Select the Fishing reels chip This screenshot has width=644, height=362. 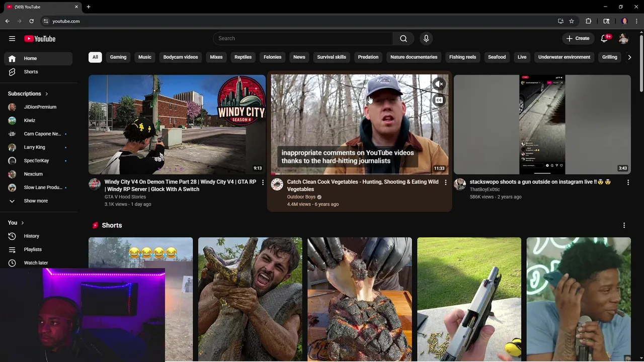pos(462,57)
